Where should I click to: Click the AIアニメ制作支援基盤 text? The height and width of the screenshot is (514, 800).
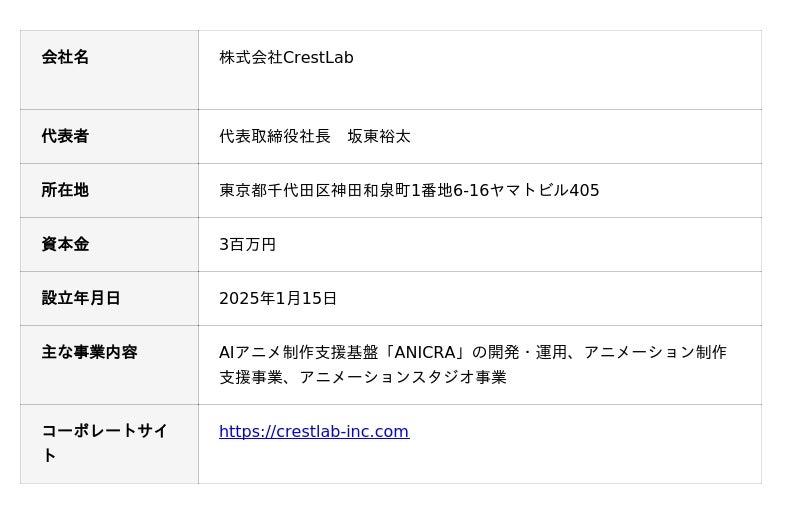point(298,352)
